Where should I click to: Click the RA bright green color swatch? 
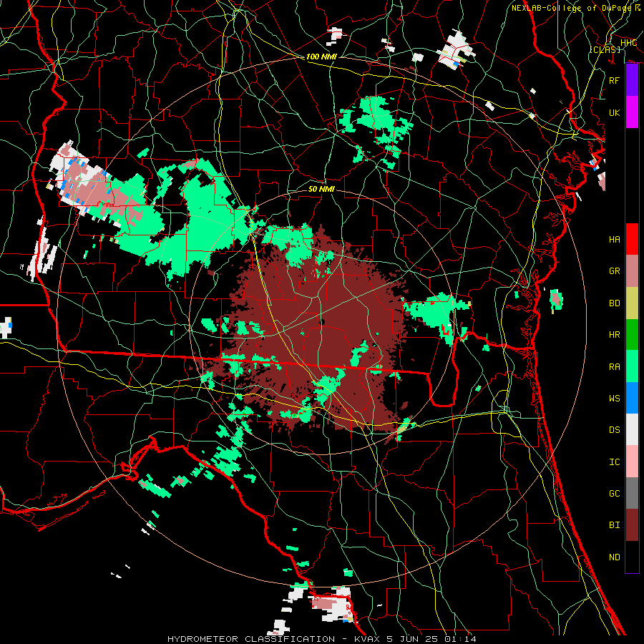pyautogui.click(x=632, y=366)
